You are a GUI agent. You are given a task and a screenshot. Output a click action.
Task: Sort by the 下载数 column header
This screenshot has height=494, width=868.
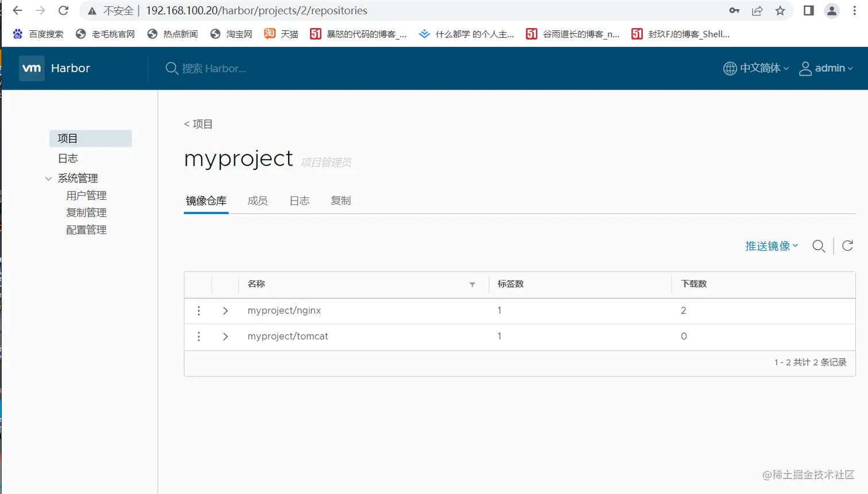pos(694,284)
